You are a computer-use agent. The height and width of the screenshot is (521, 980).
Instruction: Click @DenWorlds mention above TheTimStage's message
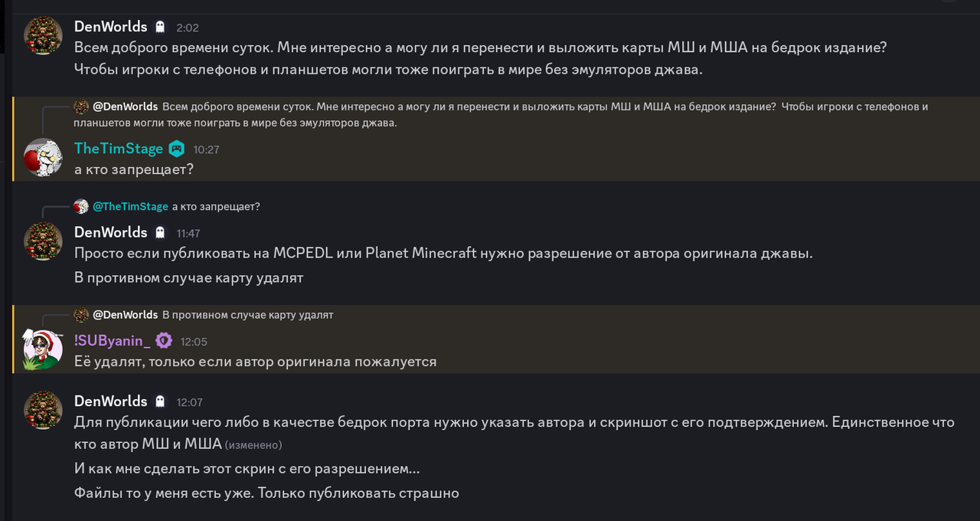tap(126, 106)
